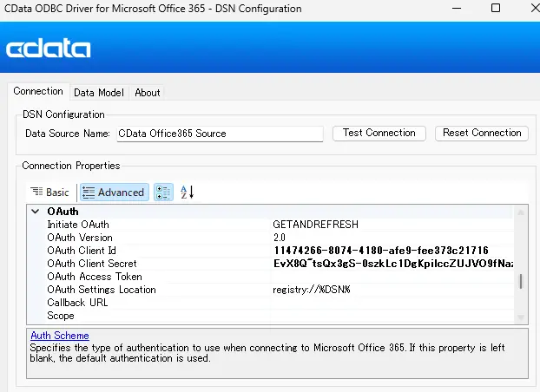Select the GETANDREFRESH value
The width and height of the screenshot is (540, 392).
point(315,225)
